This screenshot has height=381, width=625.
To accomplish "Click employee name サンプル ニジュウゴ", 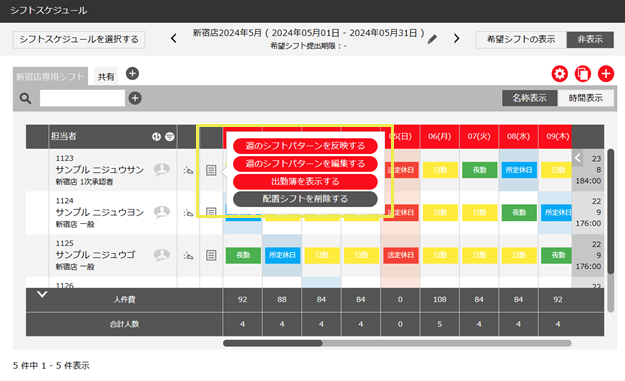I will coord(96,255).
